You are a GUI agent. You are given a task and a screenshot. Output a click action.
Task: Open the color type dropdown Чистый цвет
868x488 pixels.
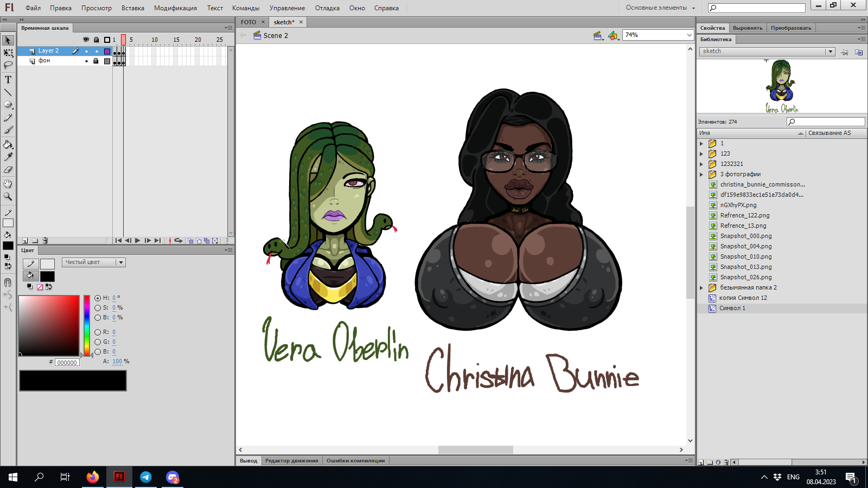point(94,262)
